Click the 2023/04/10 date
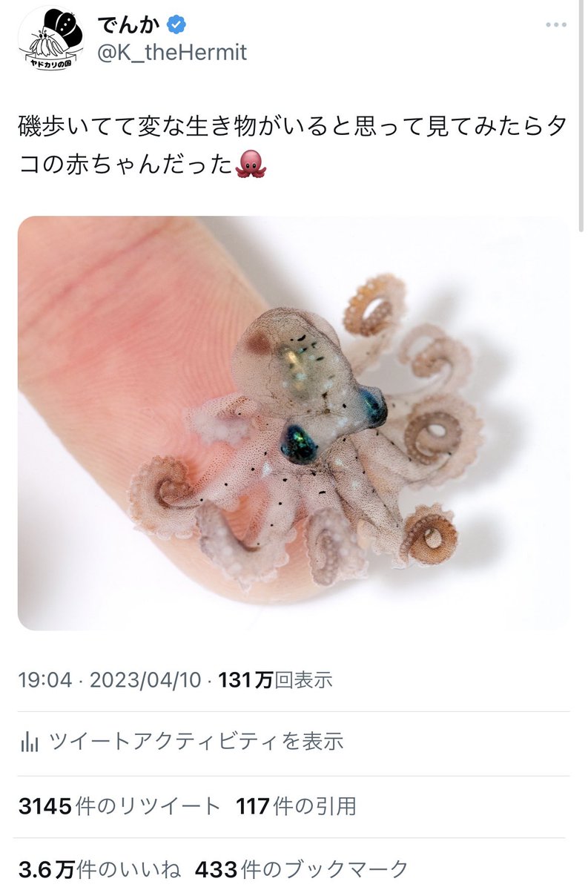 (145, 679)
